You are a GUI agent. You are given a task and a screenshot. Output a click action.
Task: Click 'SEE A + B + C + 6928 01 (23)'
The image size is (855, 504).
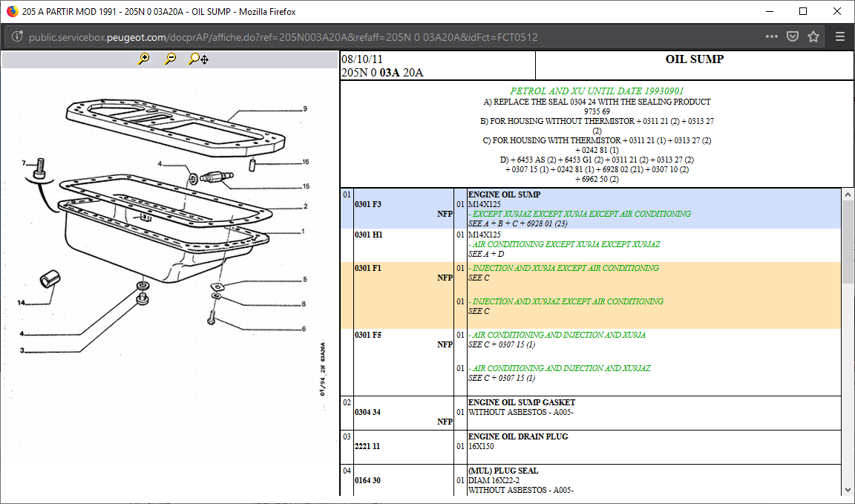pos(518,223)
